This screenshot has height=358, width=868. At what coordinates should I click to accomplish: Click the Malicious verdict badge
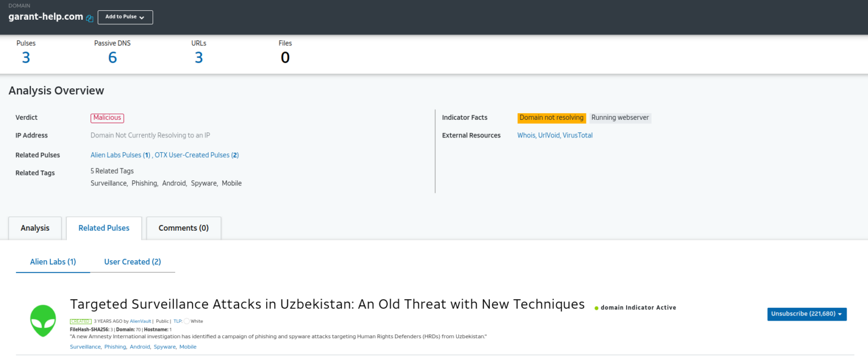click(x=107, y=118)
